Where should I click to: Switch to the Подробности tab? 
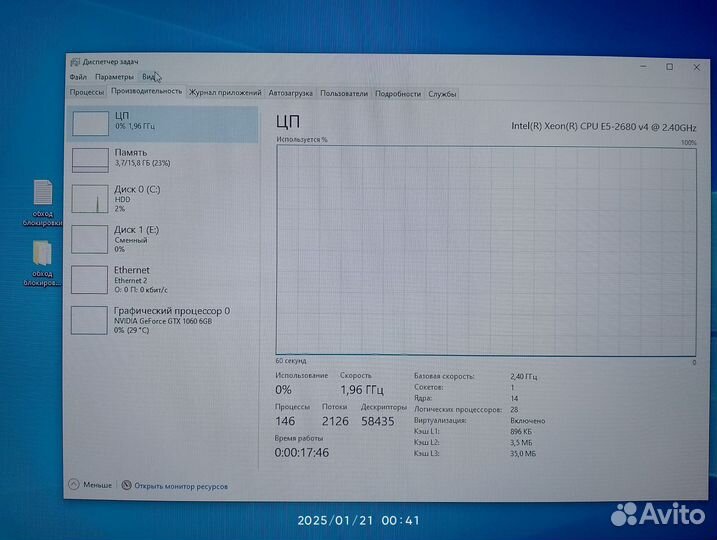[x=398, y=93]
